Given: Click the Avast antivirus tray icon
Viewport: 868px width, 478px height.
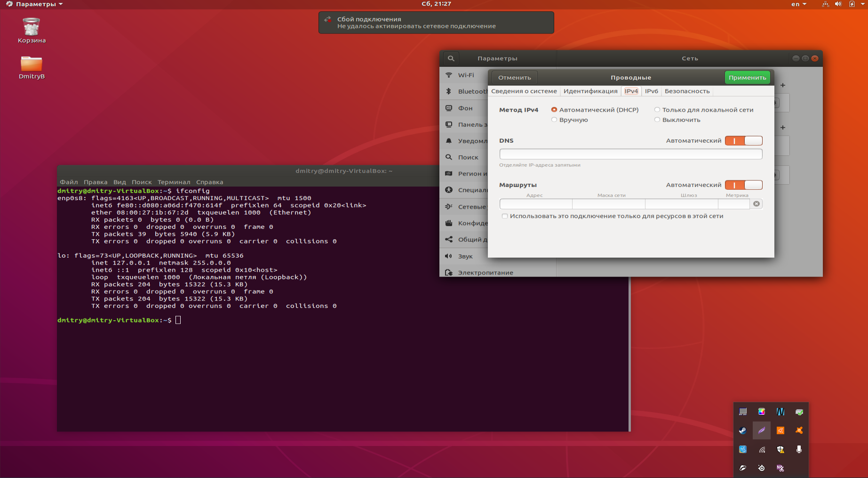Looking at the screenshot, I should click(x=799, y=430).
